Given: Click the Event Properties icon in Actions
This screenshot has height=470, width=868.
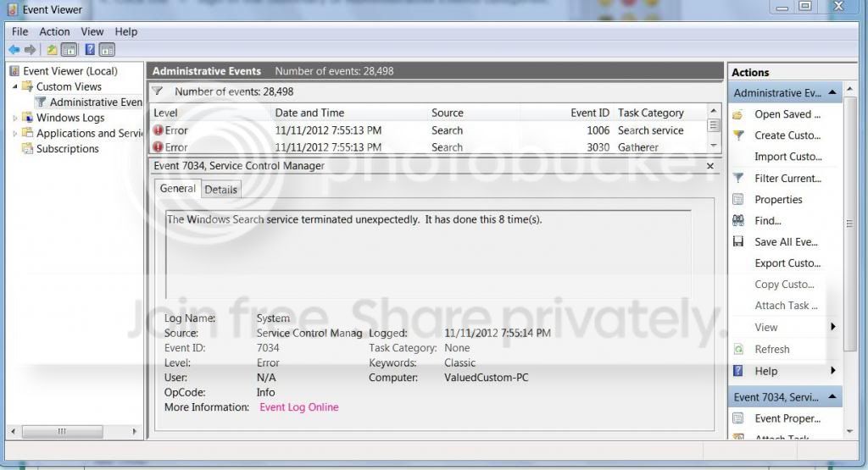Looking at the screenshot, I should coord(738,418).
